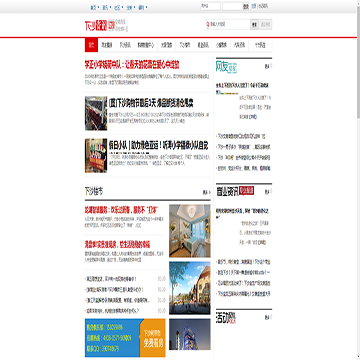Focus the username field in the top bar
360x360 pixels.
click(210, 6)
